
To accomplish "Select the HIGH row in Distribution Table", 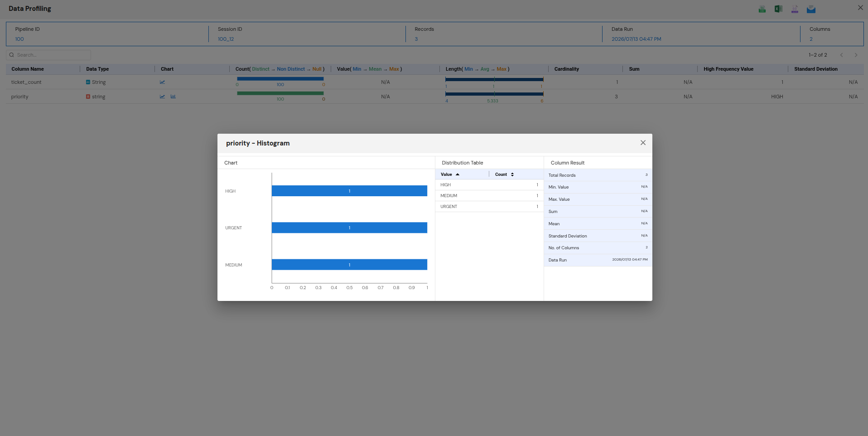I will tap(489, 185).
